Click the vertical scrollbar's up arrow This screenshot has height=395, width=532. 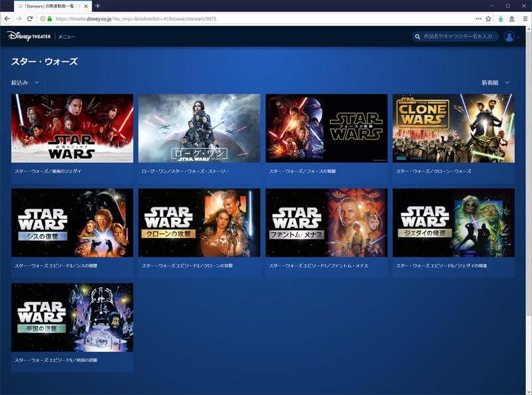529,29
